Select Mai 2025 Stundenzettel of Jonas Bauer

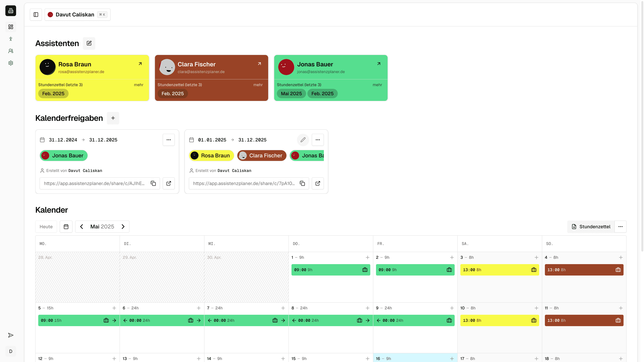coord(291,94)
